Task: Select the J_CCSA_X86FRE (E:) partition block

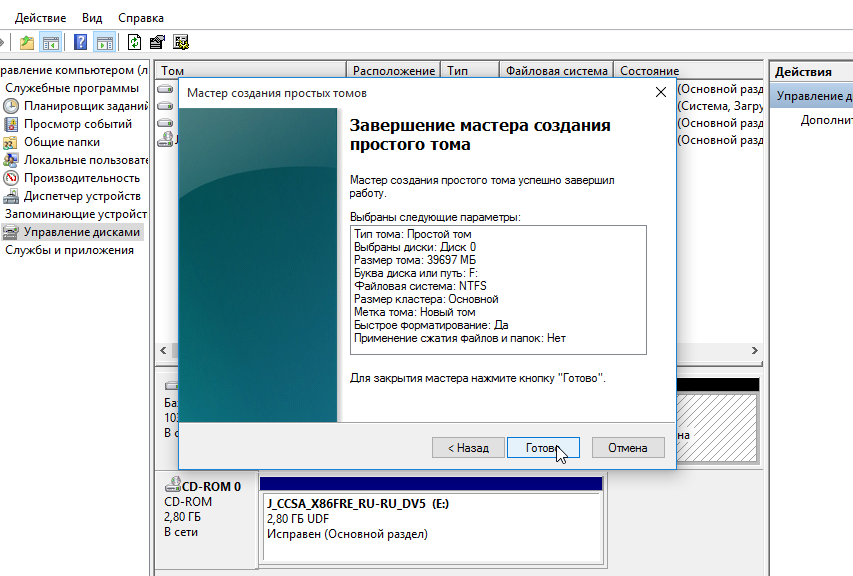Action: click(431, 519)
